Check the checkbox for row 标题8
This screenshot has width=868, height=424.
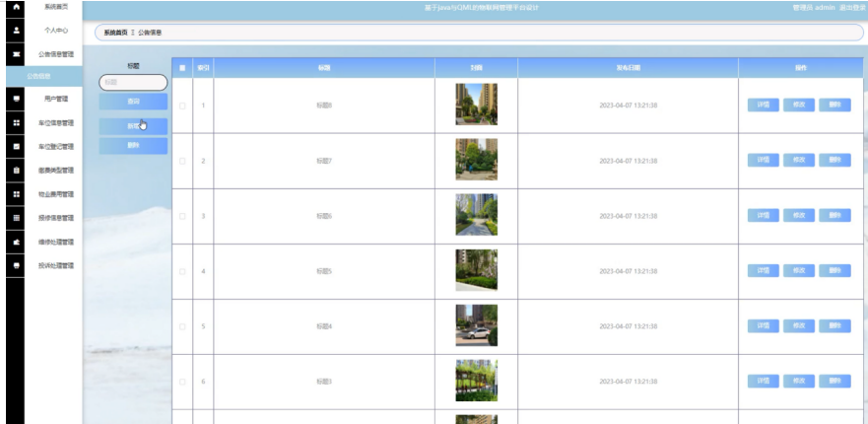point(182,106)
